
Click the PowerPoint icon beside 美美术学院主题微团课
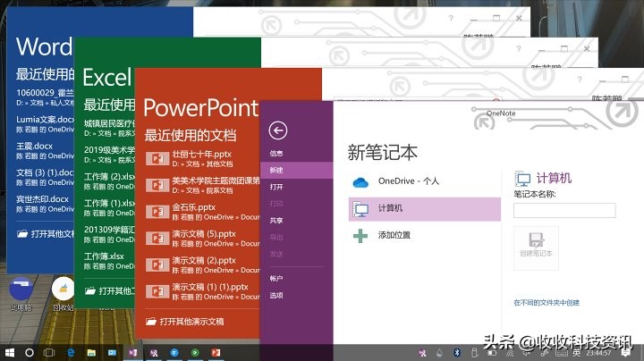click(157, 186)
